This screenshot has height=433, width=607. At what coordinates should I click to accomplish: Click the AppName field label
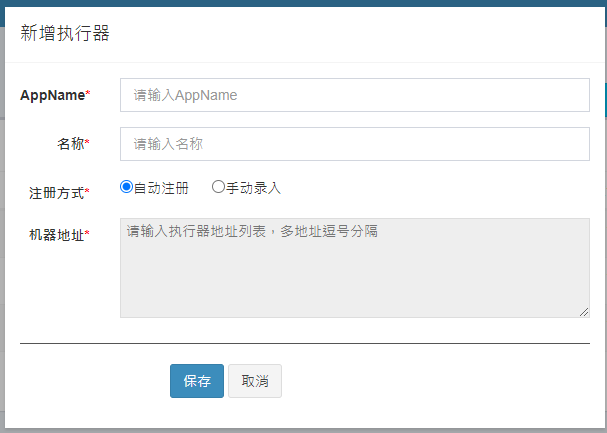pyautogui.click(x=52, y=95)
